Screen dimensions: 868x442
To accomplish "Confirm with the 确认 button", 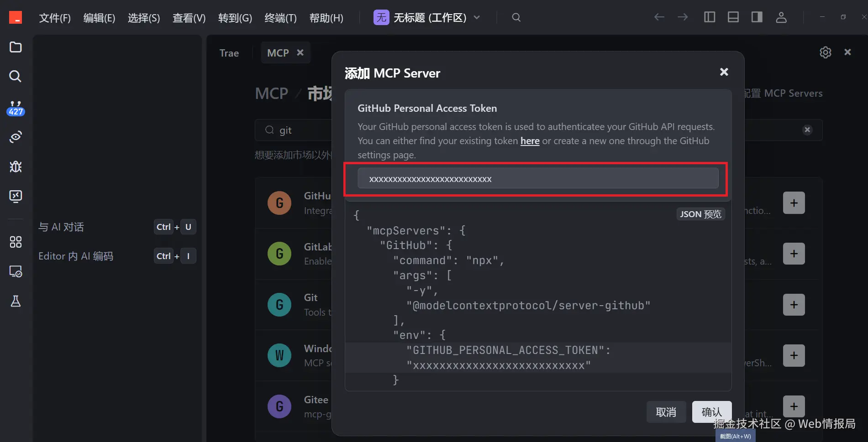I will click(x=711, y=411).
